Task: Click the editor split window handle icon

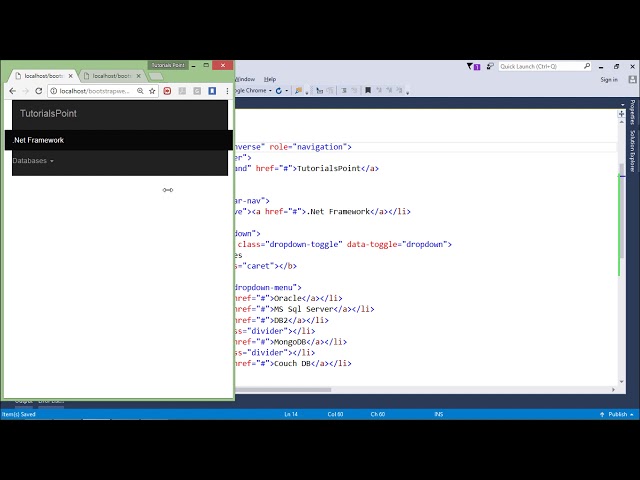Action: click(x=621, y=114)
